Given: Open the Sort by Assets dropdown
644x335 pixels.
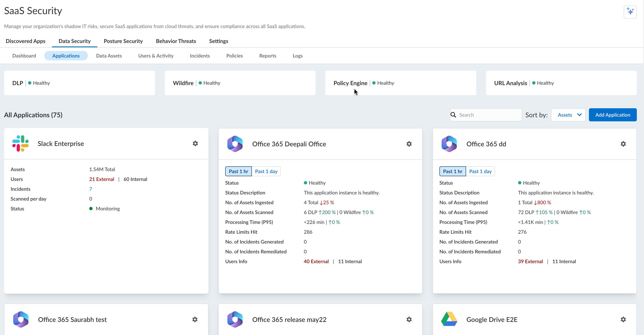Looking at the screenshot, I should tap(568, 115).
